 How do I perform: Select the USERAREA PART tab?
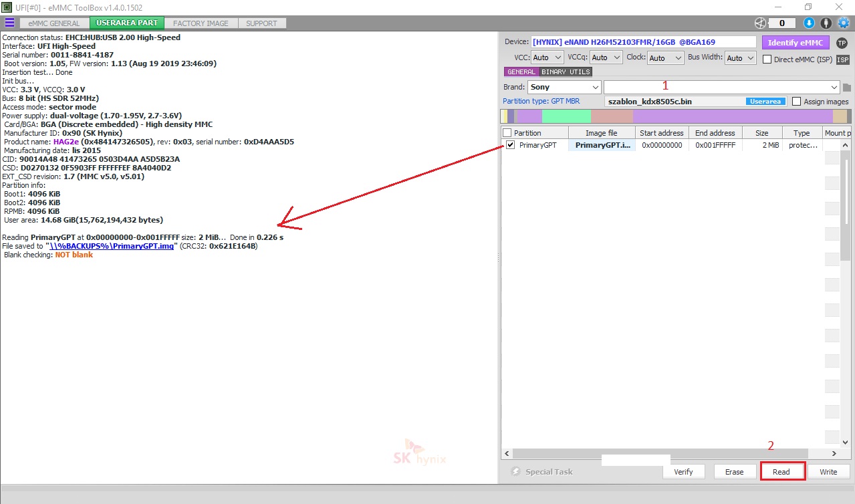(x=127, y=23)
